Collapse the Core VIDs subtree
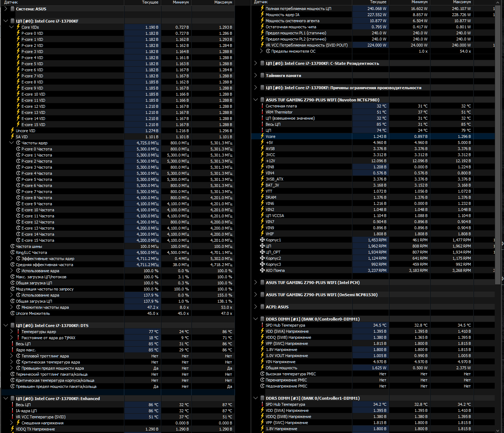The width and height of the screenshot is (504, 433). [x=11, y=27]
